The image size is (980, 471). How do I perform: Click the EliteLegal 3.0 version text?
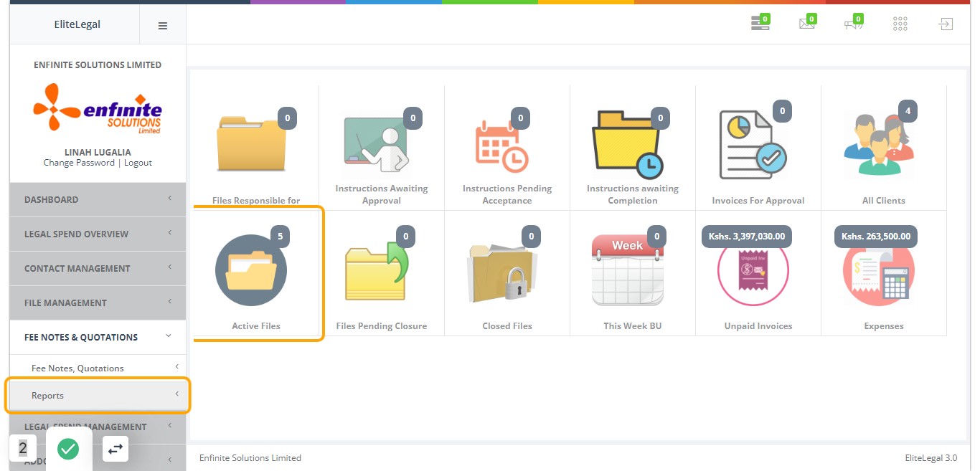point(931,457)
